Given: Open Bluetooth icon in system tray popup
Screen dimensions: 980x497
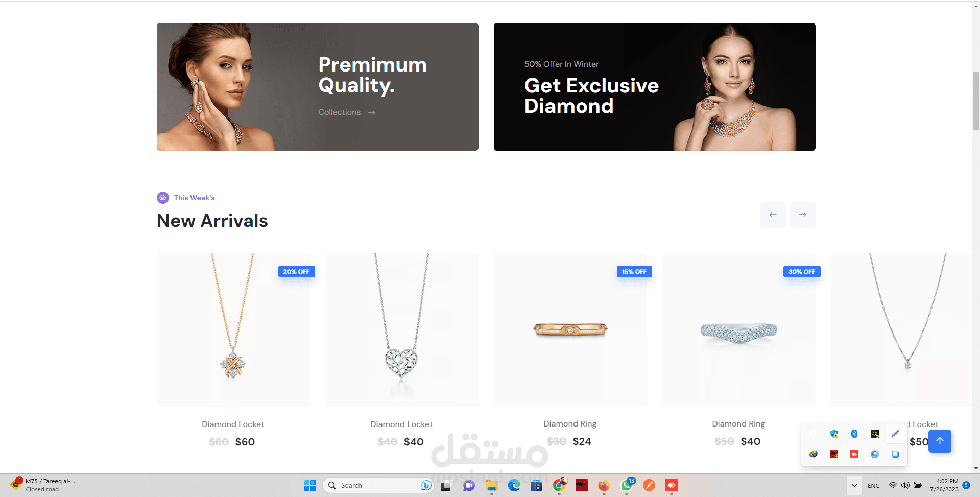Looking at the screenshot, I should [x=854, y=434].
